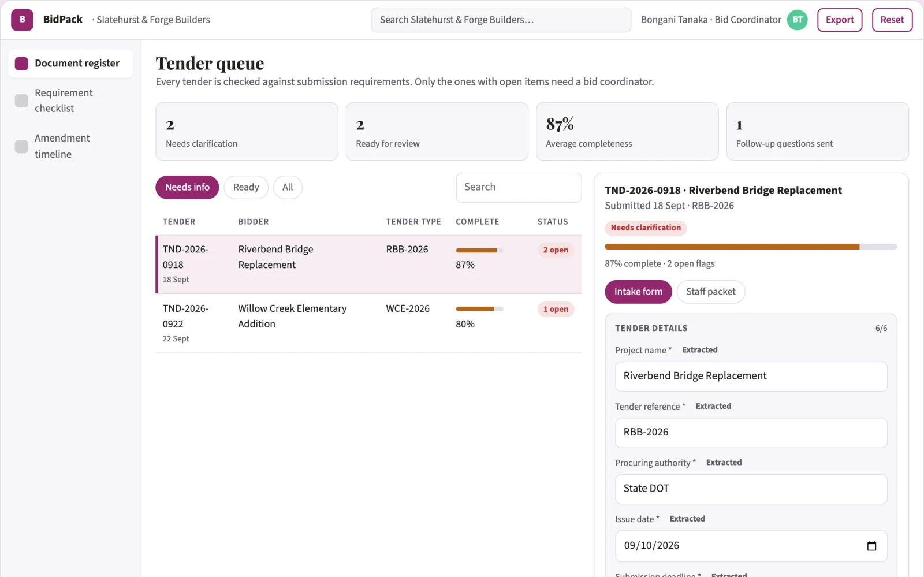
Task: Click the Riverbend row 87% progress bar
Action: coord(479,250)
